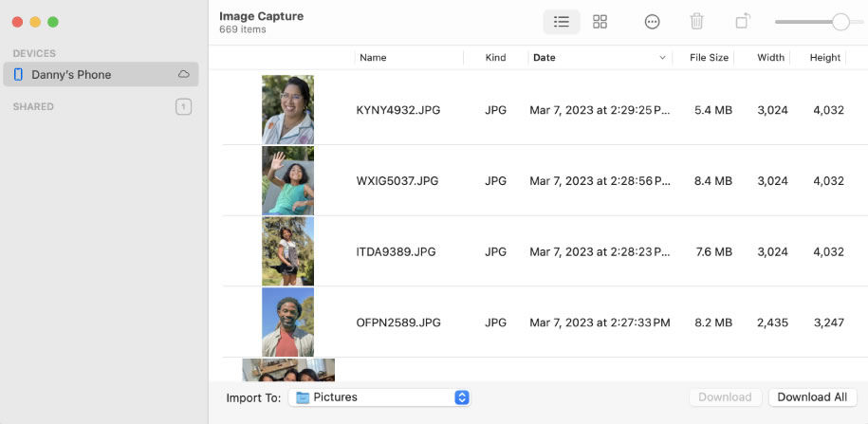The height and width of the screenshot is (424, 868).
Task: Click the green fullscreen window button
Action: click(x=53, y=22)
